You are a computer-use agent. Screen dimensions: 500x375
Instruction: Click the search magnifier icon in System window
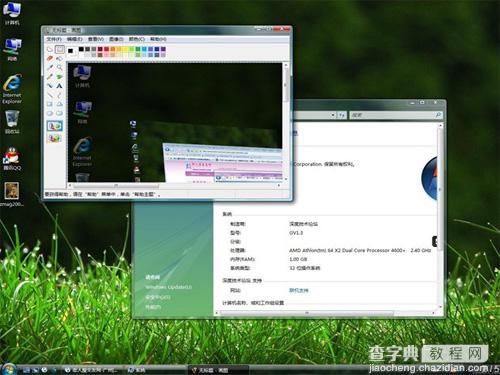438,115
